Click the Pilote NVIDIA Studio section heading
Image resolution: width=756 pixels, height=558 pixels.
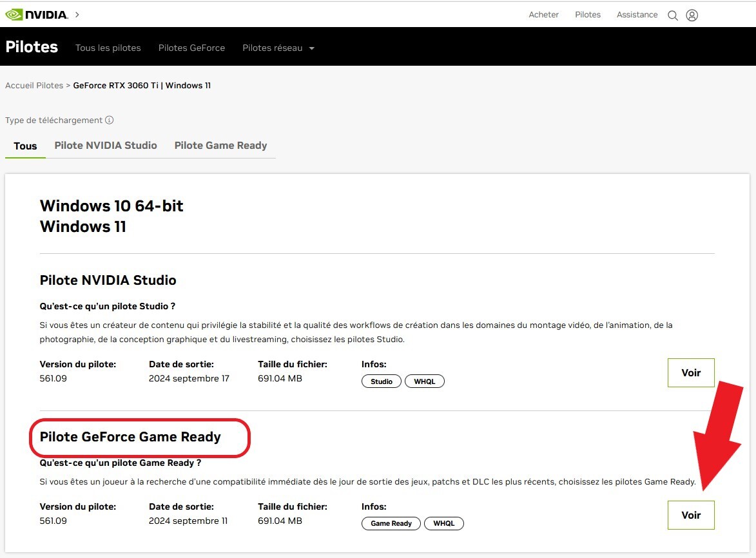click(x=108, y=280)
